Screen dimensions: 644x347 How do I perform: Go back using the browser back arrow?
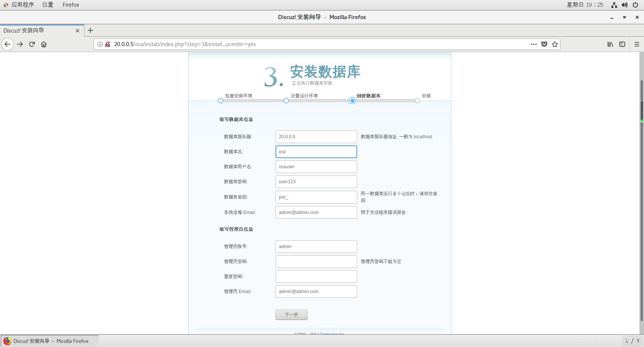[x=7, y=44]
